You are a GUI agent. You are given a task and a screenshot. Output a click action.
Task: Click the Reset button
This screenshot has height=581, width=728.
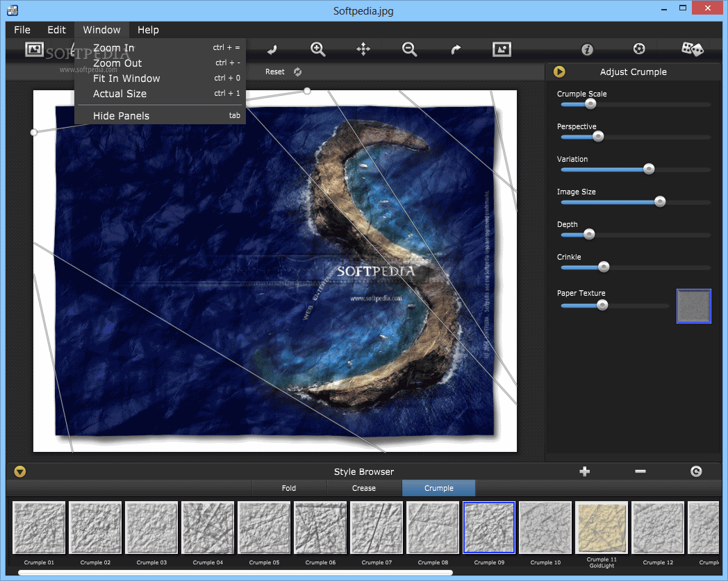tap(275, 72)
